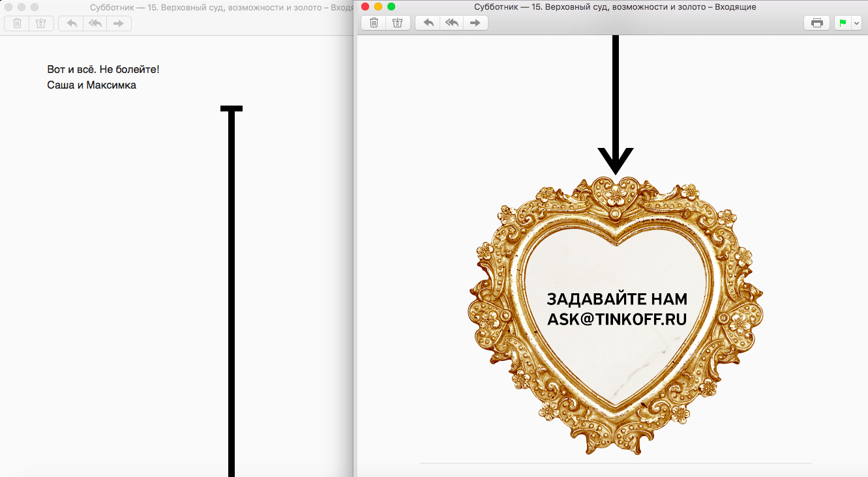Click front window title 'Субботник — 15'
868x477 pixels.
pos(616,7)
